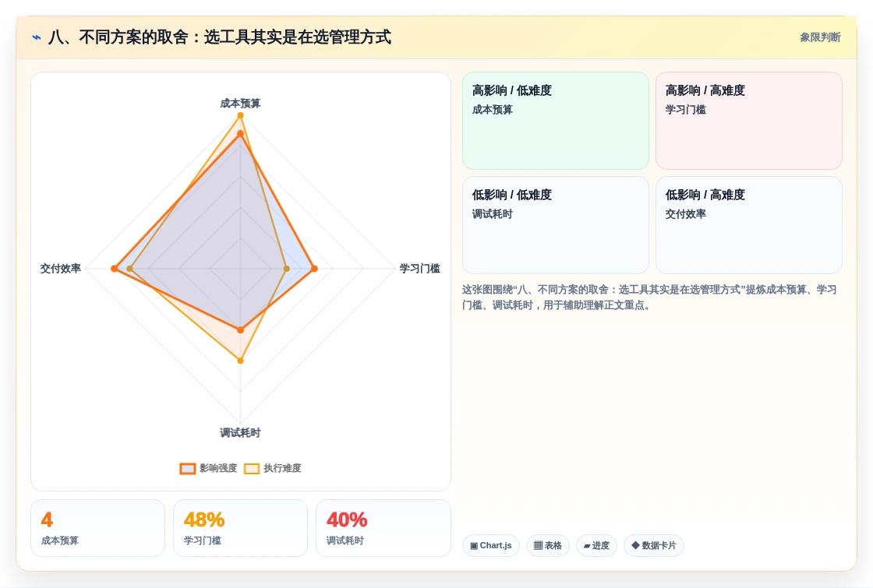
Task: Click the 执行难度 point on 学习门槛 axis
Action: click(x=287, y=269)
